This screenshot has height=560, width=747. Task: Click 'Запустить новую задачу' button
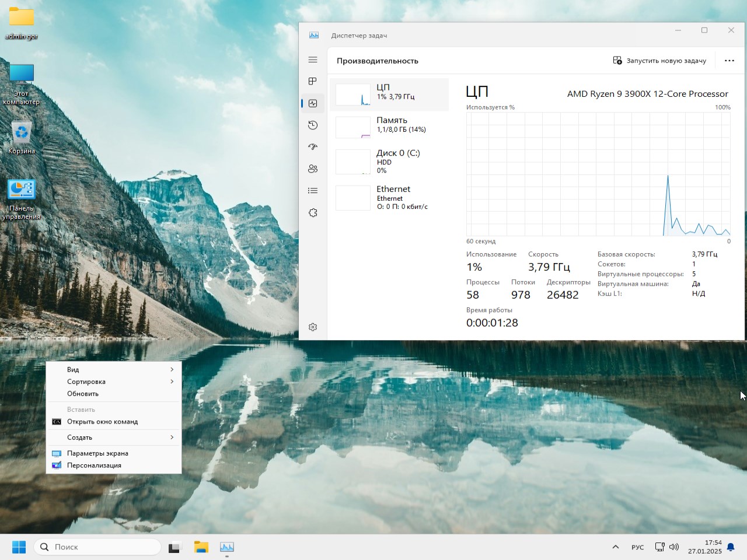(659, 61)
